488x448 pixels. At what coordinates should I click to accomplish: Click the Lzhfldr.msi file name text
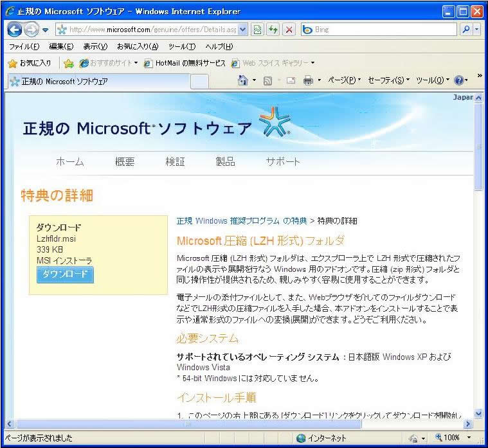pyautogui.click(x=56, y=239)
